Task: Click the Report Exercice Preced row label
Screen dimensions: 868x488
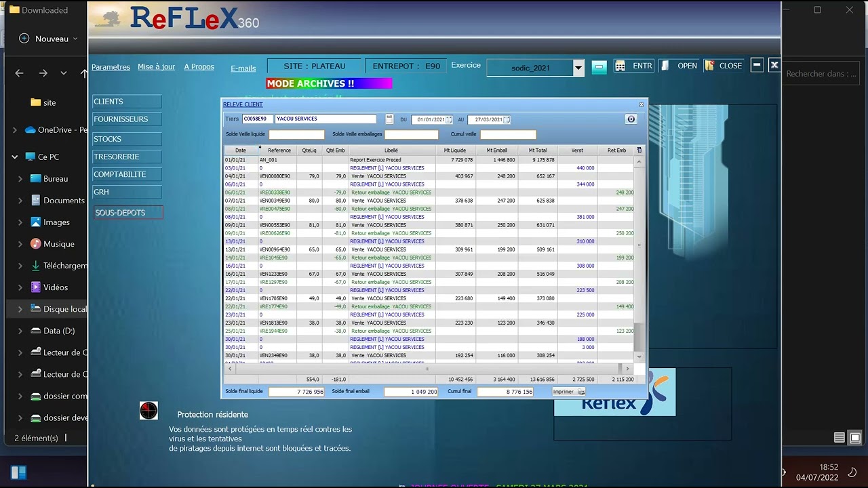Action: click(376, 160)
